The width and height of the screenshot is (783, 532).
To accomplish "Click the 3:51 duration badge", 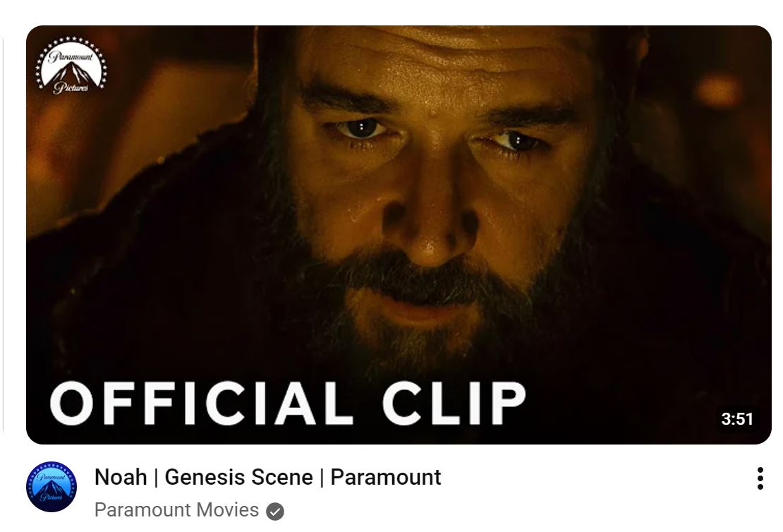I will (x=736, y=418).
